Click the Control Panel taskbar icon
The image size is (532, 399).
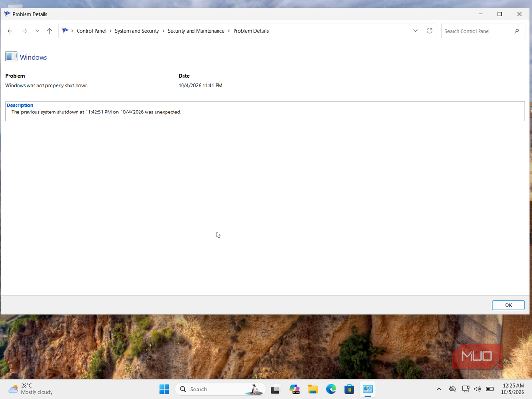click(x=367, y=389)
